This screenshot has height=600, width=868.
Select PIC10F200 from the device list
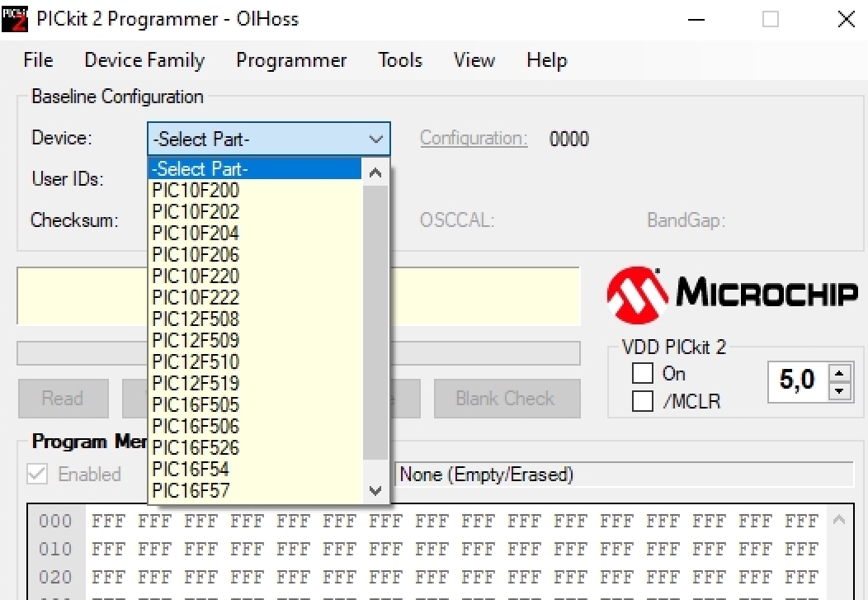click(255, 190)
